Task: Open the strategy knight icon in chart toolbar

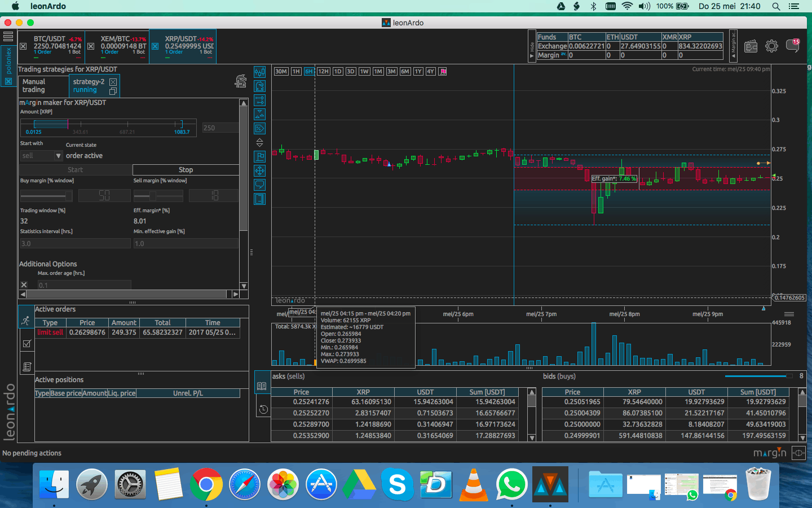Action: click(259, 86)
